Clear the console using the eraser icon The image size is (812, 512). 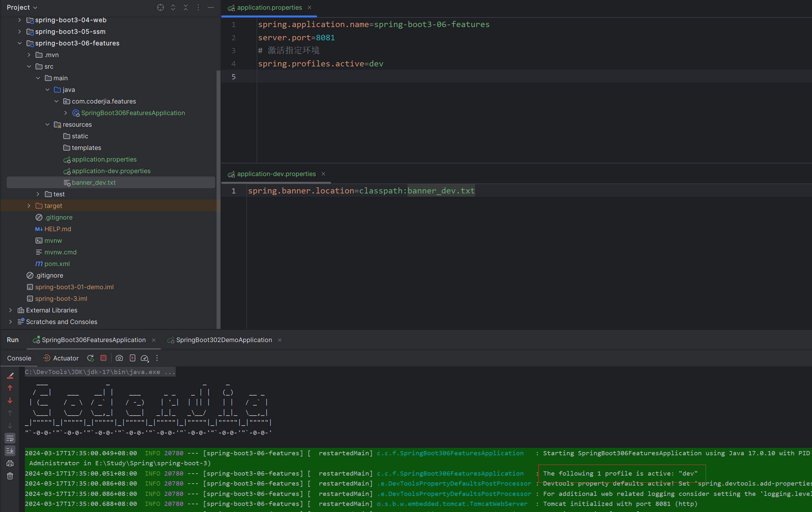pos(10,375)
